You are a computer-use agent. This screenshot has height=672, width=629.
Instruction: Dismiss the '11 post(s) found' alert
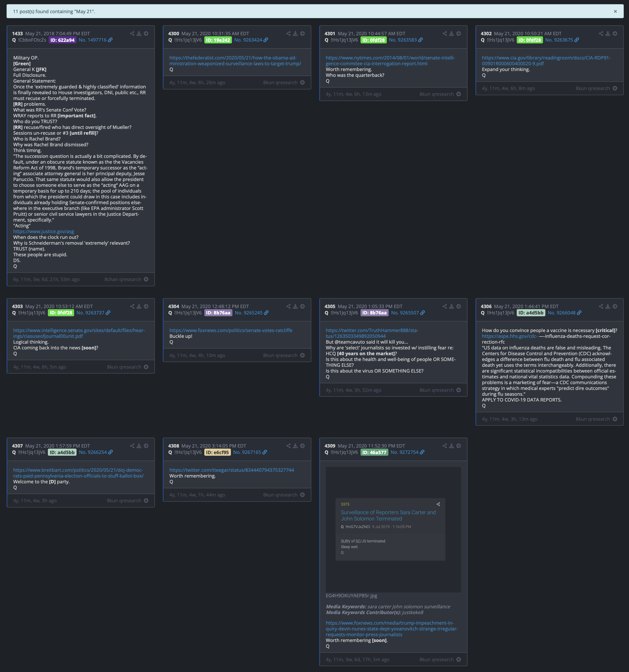(x=615, y=12)
